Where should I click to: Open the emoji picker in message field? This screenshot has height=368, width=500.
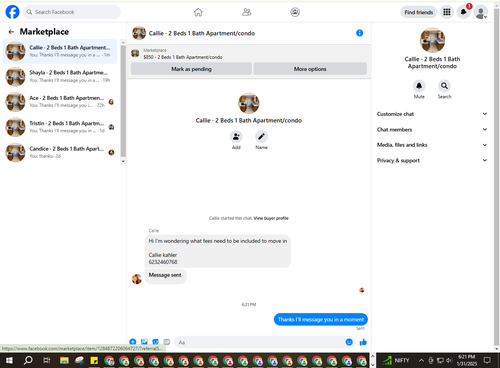click(349, 342)
